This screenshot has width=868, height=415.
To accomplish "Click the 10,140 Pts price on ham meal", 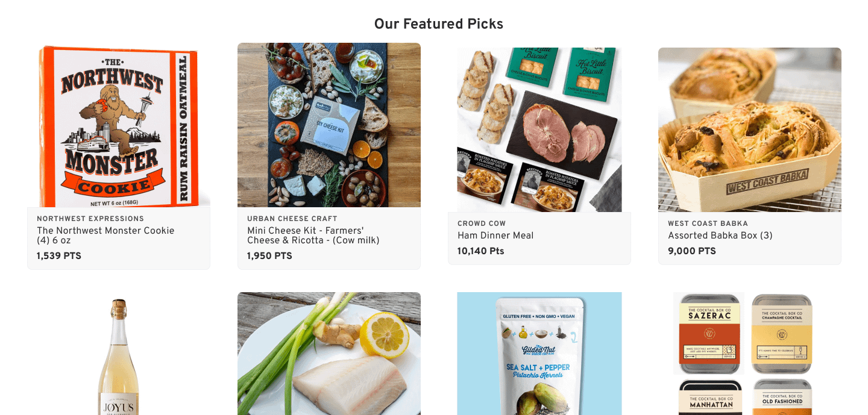I will [x=481, y=251].
